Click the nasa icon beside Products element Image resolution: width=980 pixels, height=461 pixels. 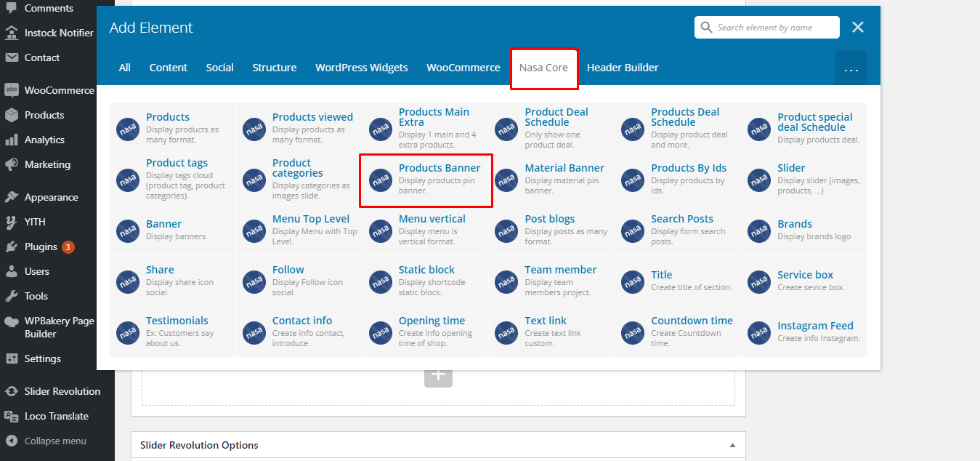(128, 129)
